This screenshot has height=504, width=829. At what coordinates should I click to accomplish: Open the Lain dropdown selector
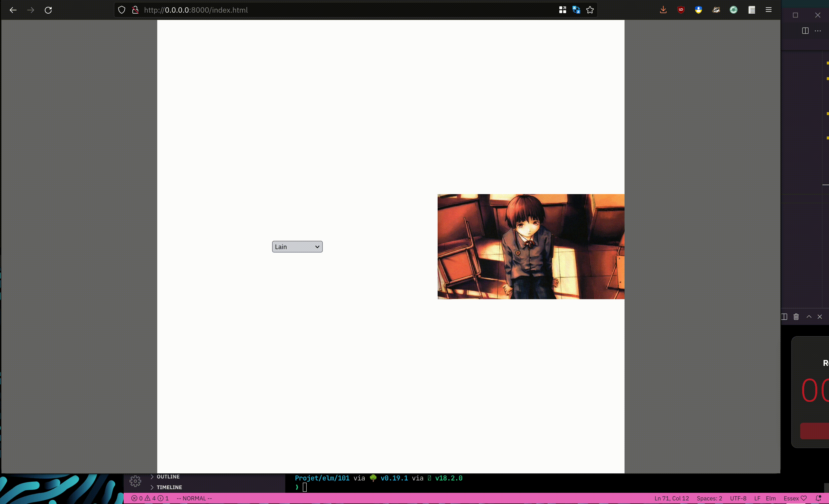[297, 247]
